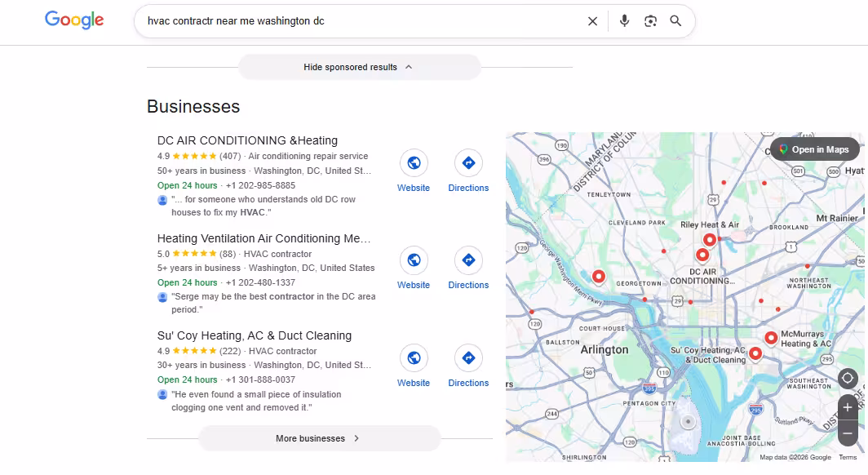
Task: Clear the search query with the X icon
Action: (x=592, y=21)
